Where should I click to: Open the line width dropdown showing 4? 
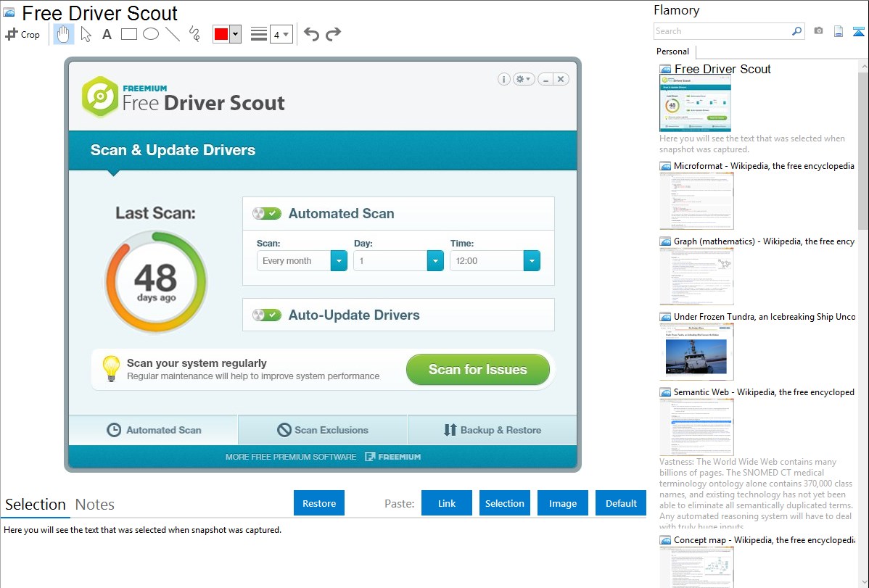click(281, 35)
